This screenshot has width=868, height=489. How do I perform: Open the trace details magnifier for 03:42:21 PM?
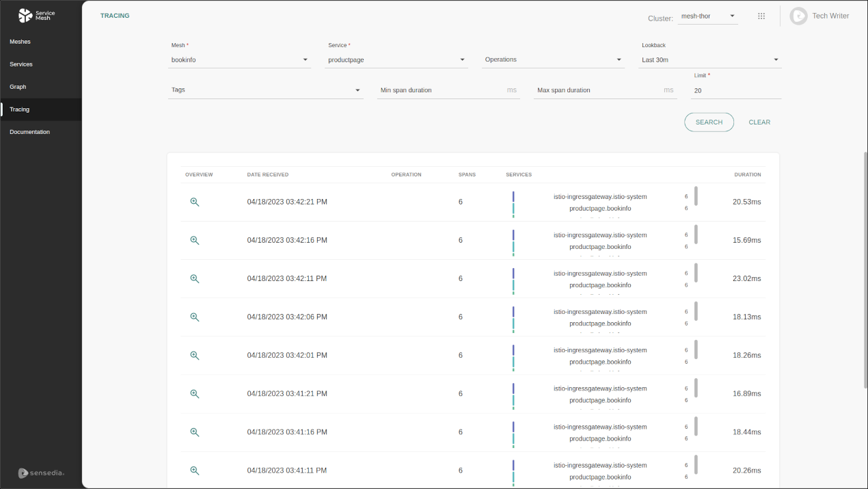point(195,202)
